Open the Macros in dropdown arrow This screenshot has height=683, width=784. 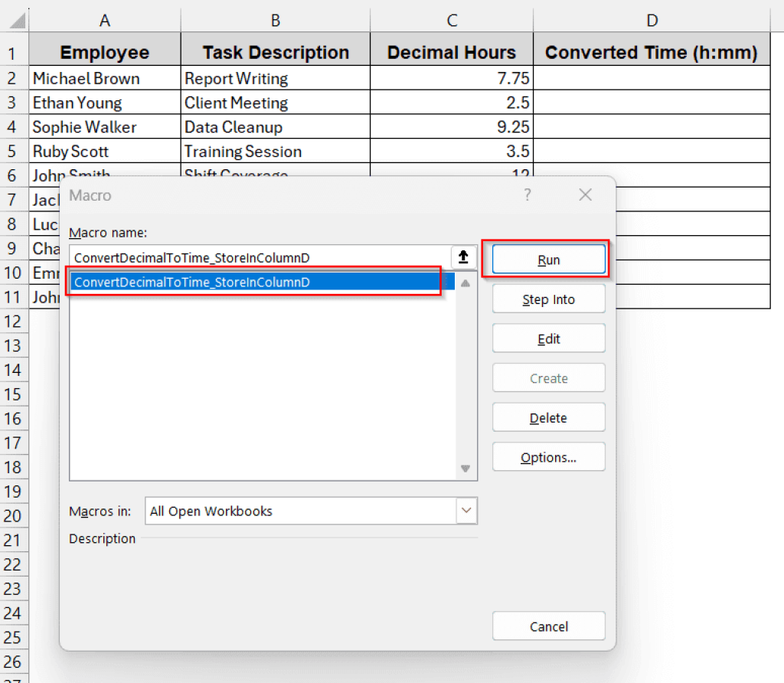point(467,511)
